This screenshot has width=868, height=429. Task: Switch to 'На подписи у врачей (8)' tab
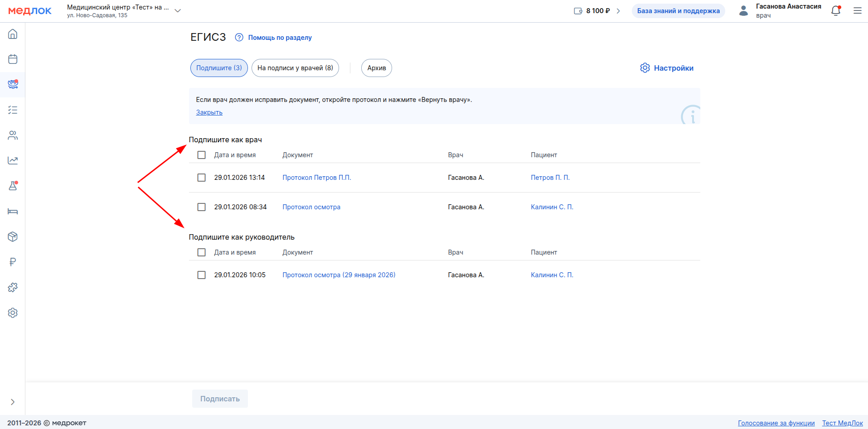click(295, 68)
